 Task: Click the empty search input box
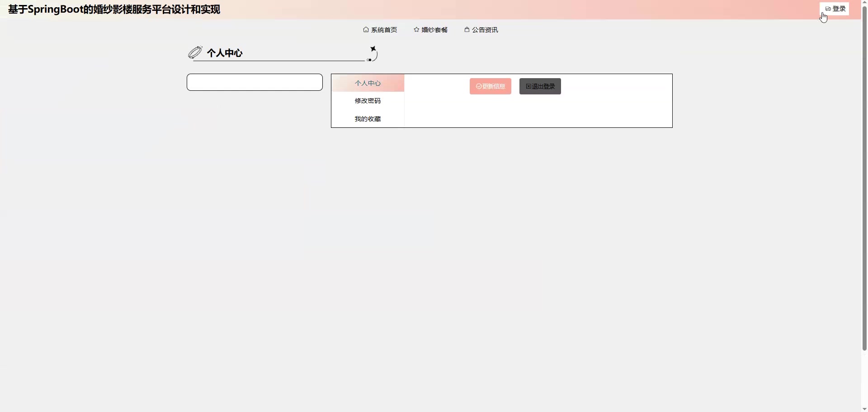pos(255,82)
